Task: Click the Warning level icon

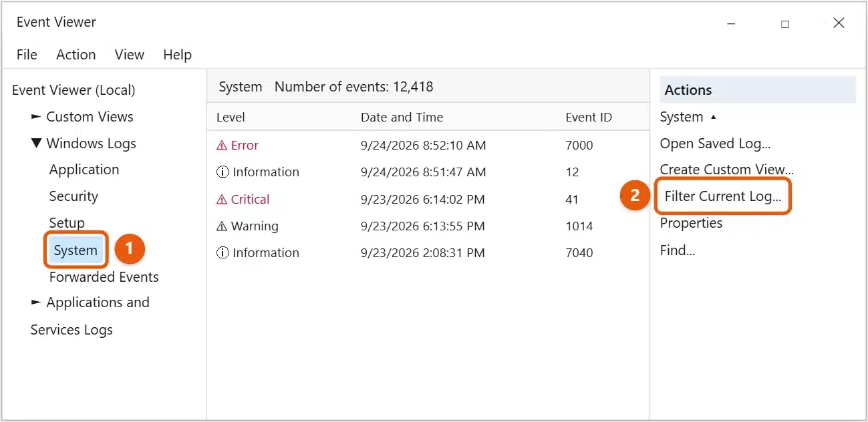Action: 222,226
